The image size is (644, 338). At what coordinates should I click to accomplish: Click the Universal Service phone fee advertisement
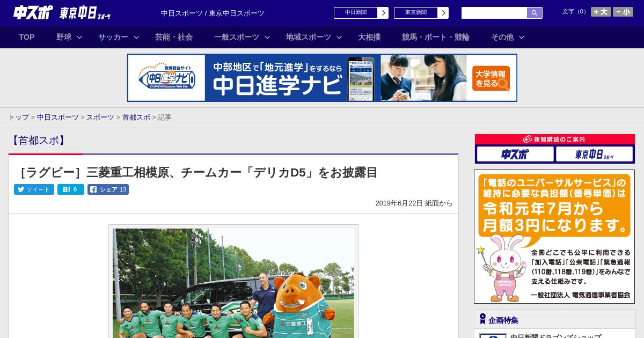pyautogui.click(x=554, y=237)
